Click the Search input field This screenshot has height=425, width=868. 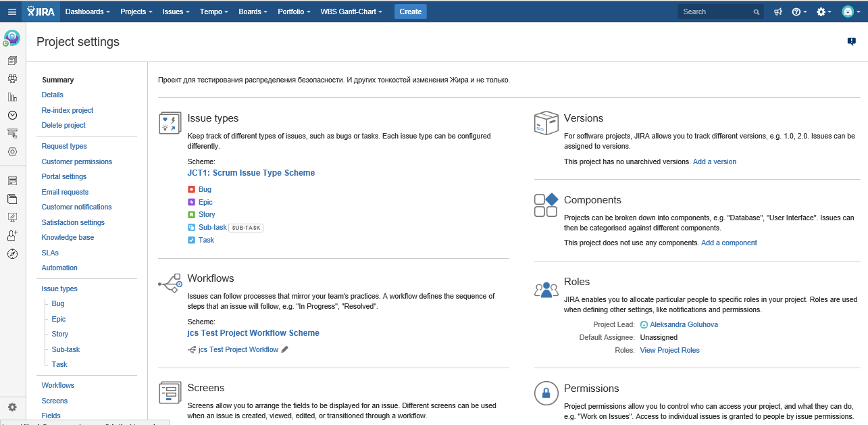click(x=721, y=11)
